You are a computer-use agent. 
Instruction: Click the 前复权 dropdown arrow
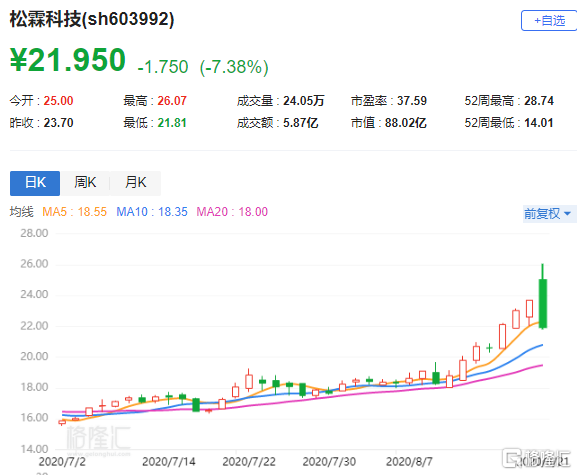[567, 213]
